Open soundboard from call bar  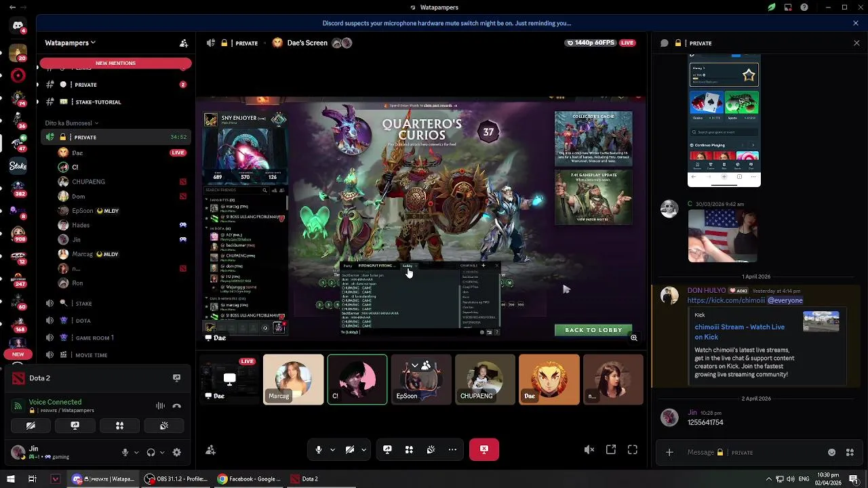pyautogui.click(x=431, y=449)
